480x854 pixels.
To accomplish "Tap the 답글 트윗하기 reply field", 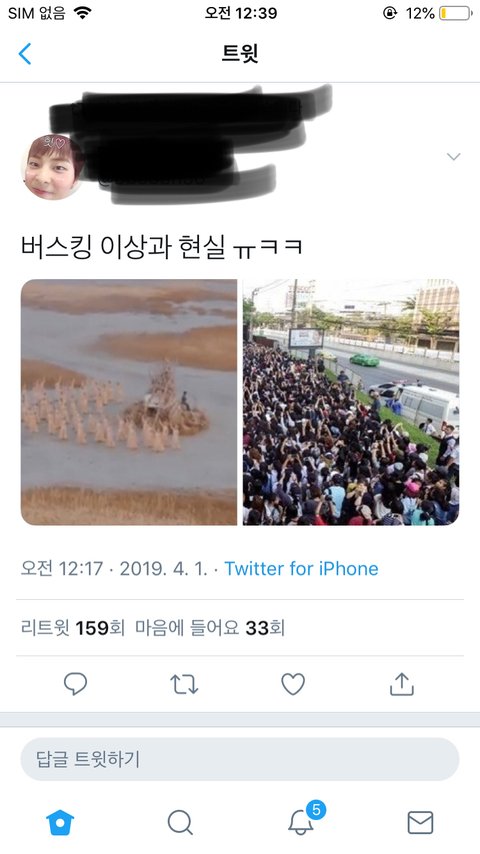I will pos(240,759).
